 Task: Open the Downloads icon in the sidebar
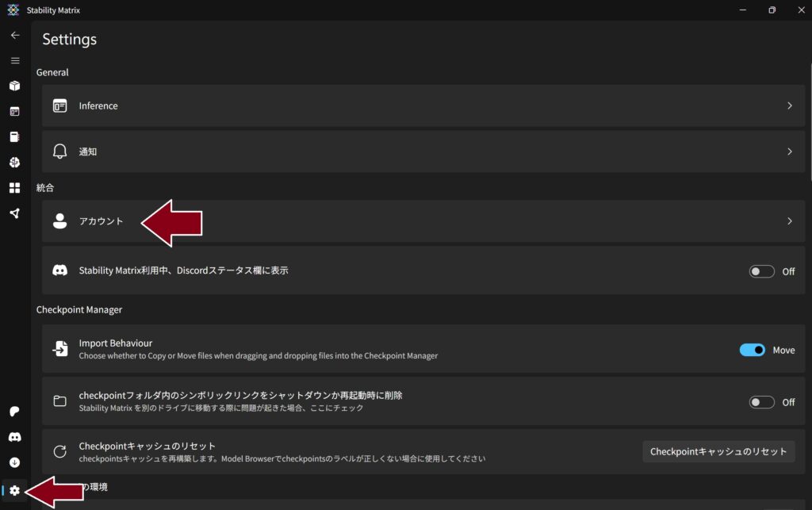click(x=14, y=462)
